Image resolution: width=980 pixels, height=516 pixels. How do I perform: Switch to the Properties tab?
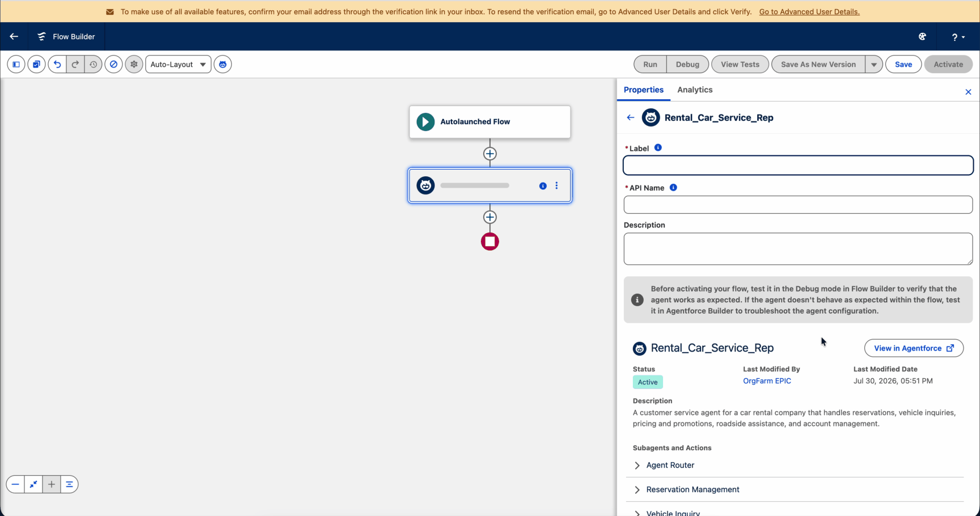click(644, 90)
